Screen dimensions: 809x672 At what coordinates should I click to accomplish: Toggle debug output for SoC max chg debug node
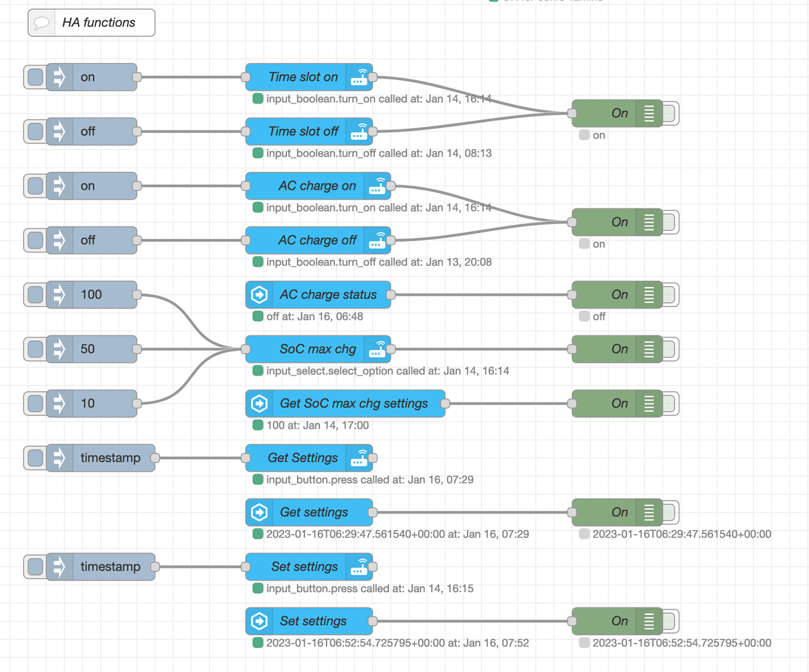[x=670, y=349]
